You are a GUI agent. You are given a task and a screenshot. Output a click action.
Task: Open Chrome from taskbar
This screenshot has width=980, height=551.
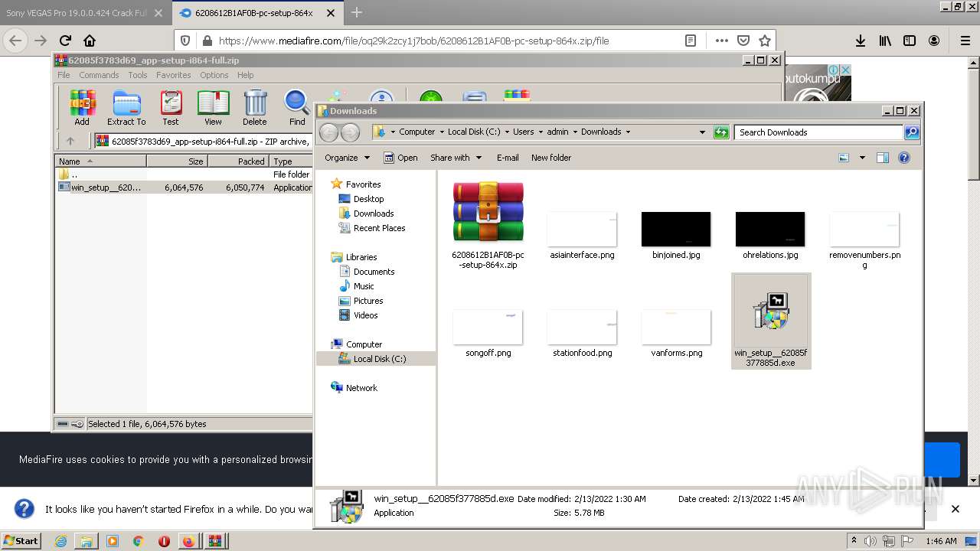pyautogui.click(x=138, y=541)
